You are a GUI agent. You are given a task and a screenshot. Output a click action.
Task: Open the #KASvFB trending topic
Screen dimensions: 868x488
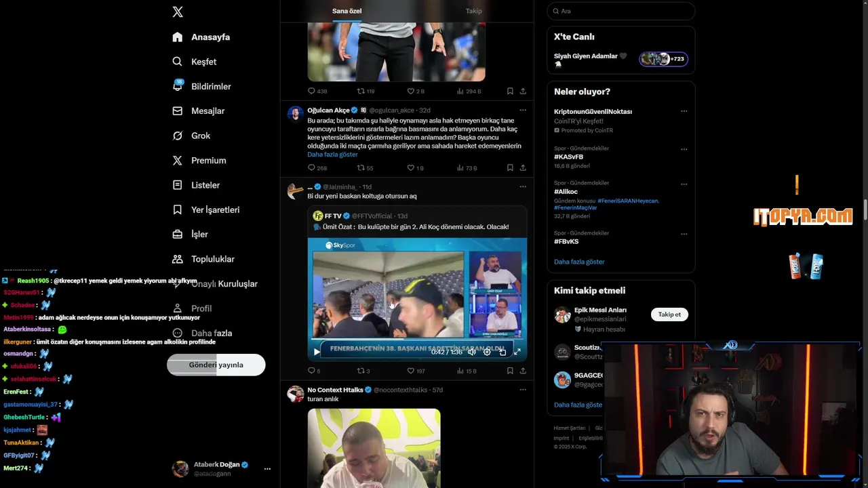point(568,157)
